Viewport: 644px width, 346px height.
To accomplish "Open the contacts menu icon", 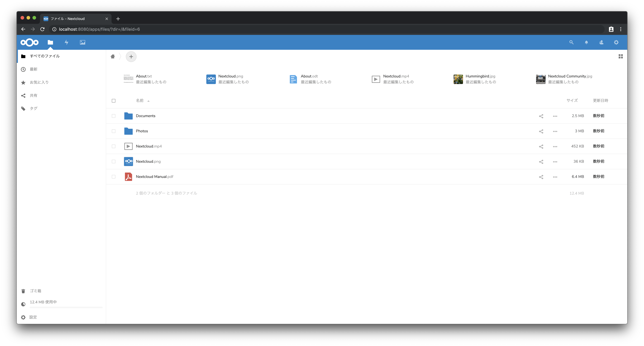I will point(601,42).
